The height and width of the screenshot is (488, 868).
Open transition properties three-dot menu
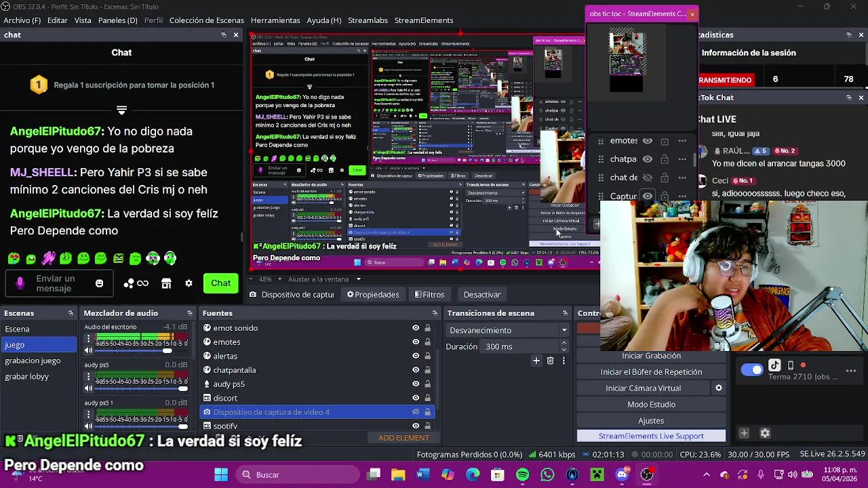click(564, 361)
